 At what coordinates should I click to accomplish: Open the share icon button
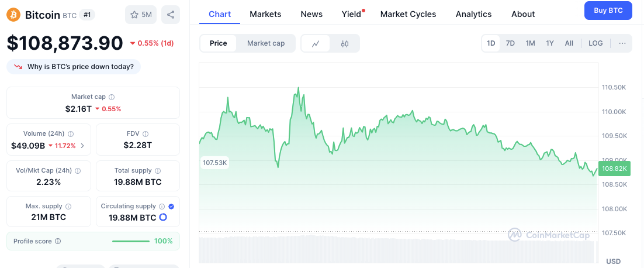[x=171, y=15]
